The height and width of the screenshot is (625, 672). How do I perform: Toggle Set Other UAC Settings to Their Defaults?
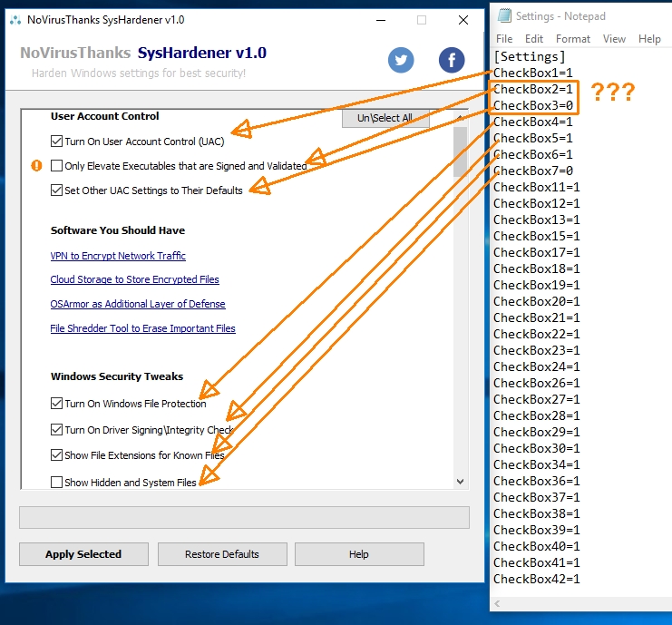(x=56, y=190)
